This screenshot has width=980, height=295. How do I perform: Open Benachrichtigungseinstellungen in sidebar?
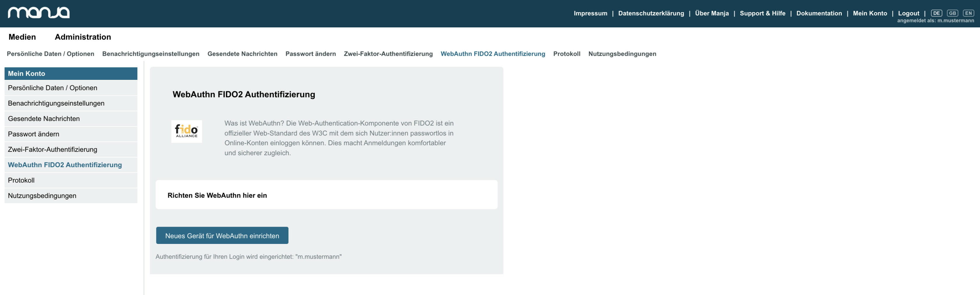tap(71, 103)
